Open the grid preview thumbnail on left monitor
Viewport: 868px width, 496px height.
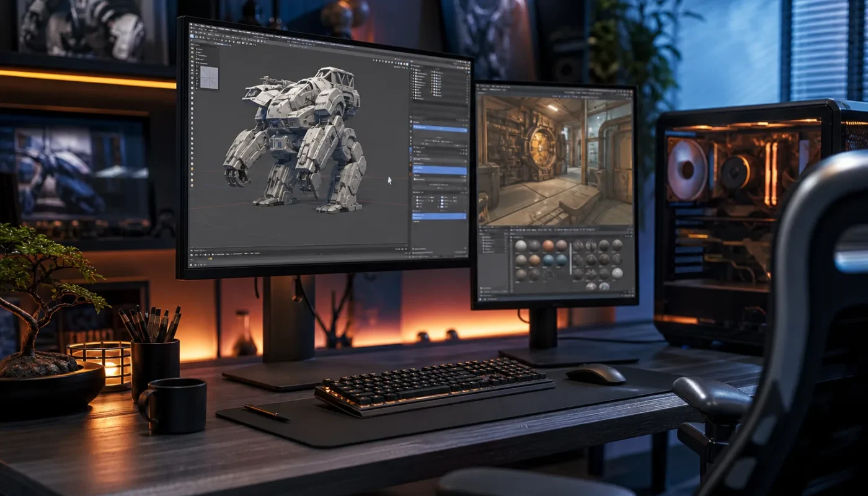coord(209,77)
